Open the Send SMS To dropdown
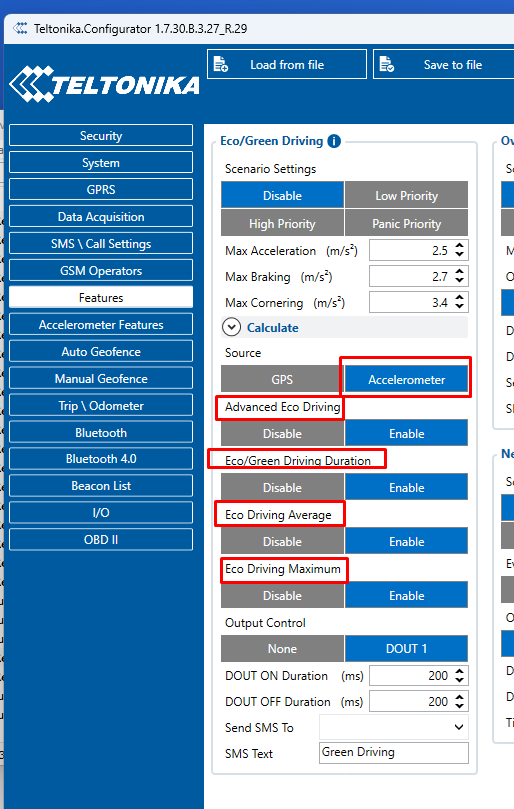514x809 pixels. (x=394, y=727)
